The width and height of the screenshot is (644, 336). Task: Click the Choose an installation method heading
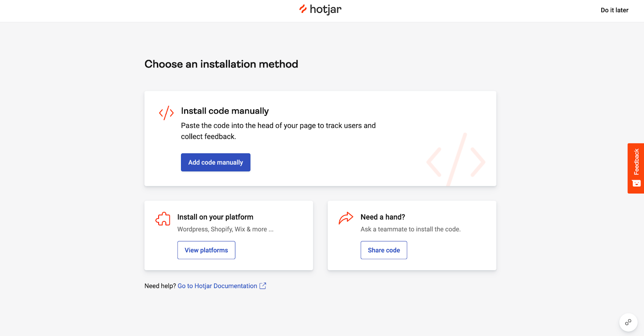tap(221, 64)
